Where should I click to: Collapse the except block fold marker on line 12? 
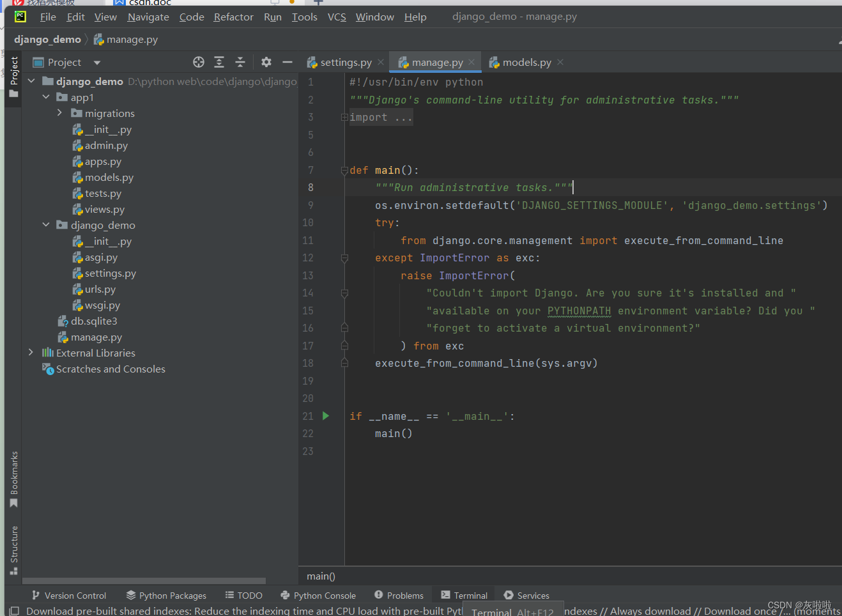(x=344, y=258)
